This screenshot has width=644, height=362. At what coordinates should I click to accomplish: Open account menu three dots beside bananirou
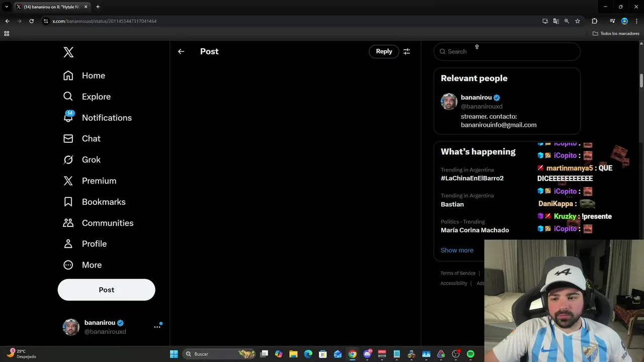(157, 327)
